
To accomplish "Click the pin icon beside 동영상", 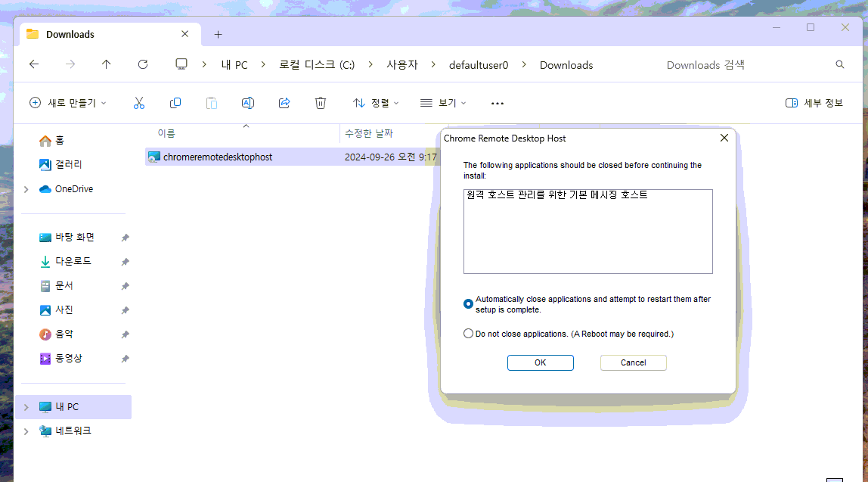I will (x=125, y=359).
